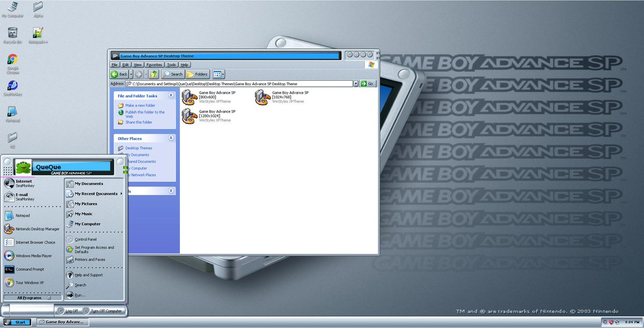644x328 pixels.
Task: Open the Help menu in Explorer
Action: pos(185,64)
